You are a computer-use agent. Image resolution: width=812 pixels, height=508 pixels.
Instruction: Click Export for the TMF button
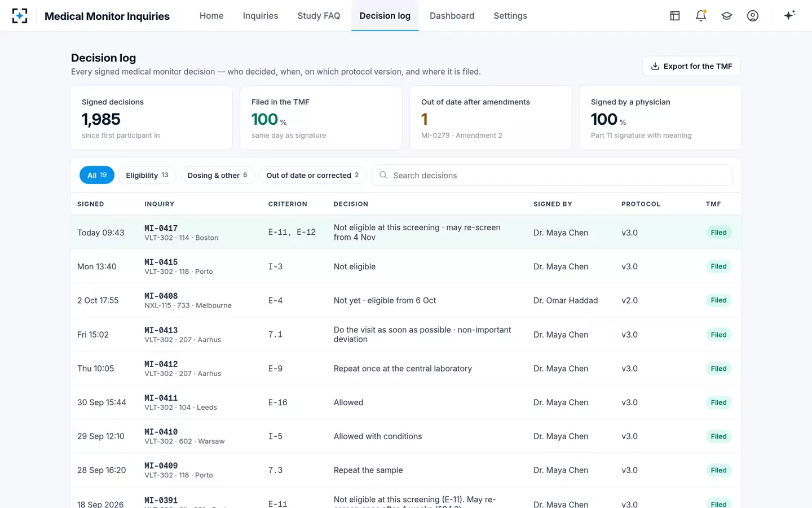coord(691,66)
